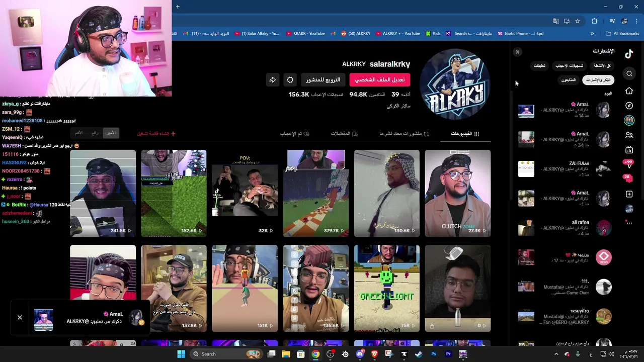Open the More three-dots sidebar icon
Screen dimensions: 644x362
click(x=629, y=223)
